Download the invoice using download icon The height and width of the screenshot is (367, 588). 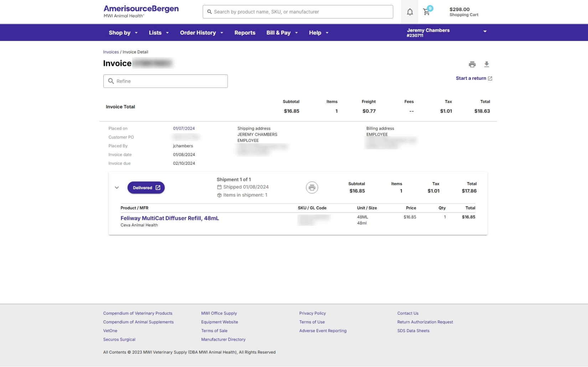[x=486, y=64]
